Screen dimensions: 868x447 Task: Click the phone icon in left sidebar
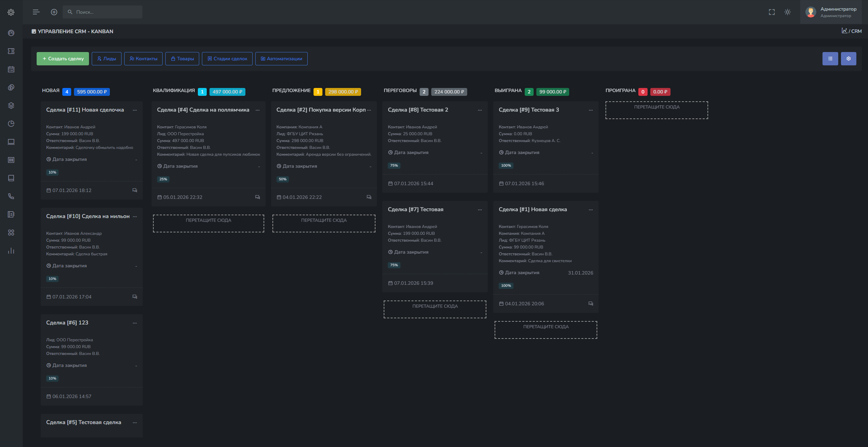click(11, 196)
